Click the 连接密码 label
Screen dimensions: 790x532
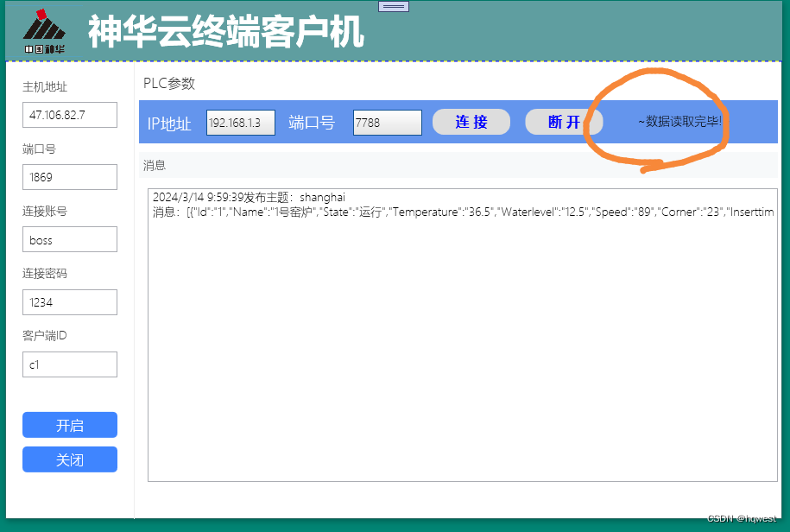click(x=45, y=274)
